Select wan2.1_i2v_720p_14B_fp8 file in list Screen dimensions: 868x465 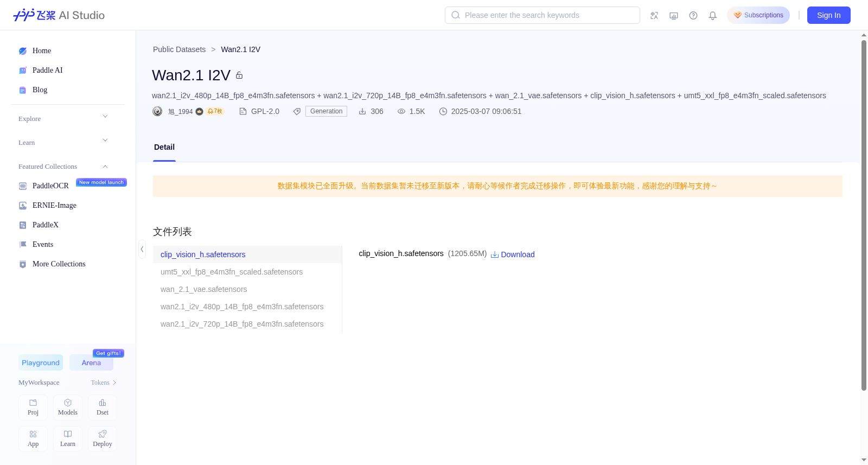pos(247,324)
